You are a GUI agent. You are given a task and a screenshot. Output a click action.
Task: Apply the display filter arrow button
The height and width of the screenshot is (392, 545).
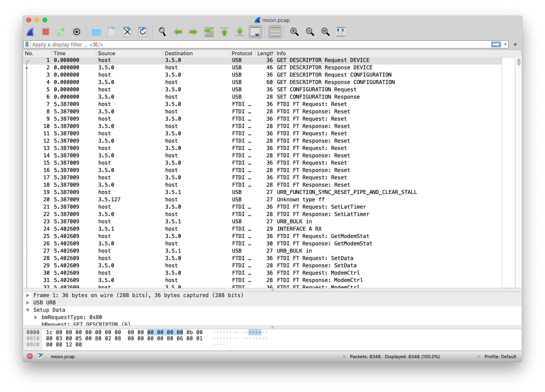496,44
